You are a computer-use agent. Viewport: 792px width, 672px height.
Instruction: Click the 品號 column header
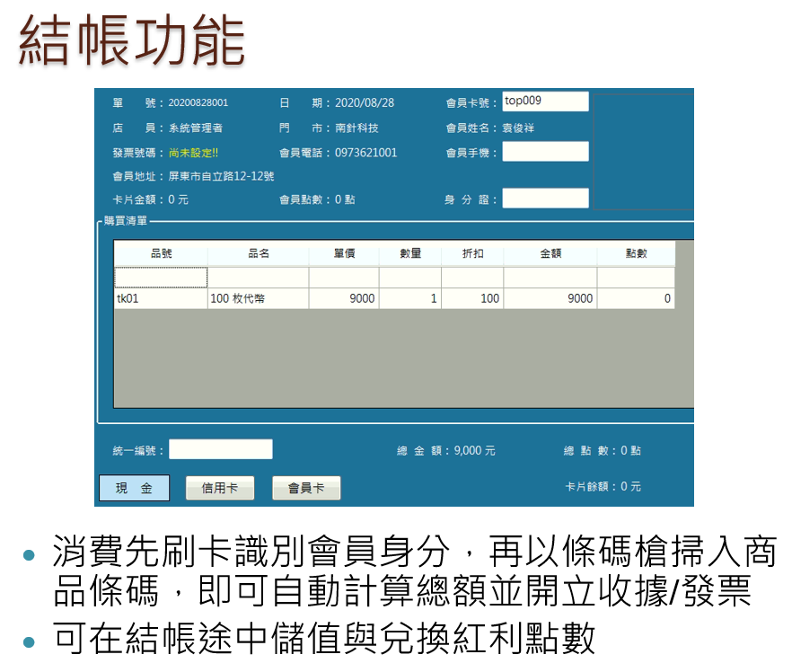pyautogui.click(x=161, y=254)
